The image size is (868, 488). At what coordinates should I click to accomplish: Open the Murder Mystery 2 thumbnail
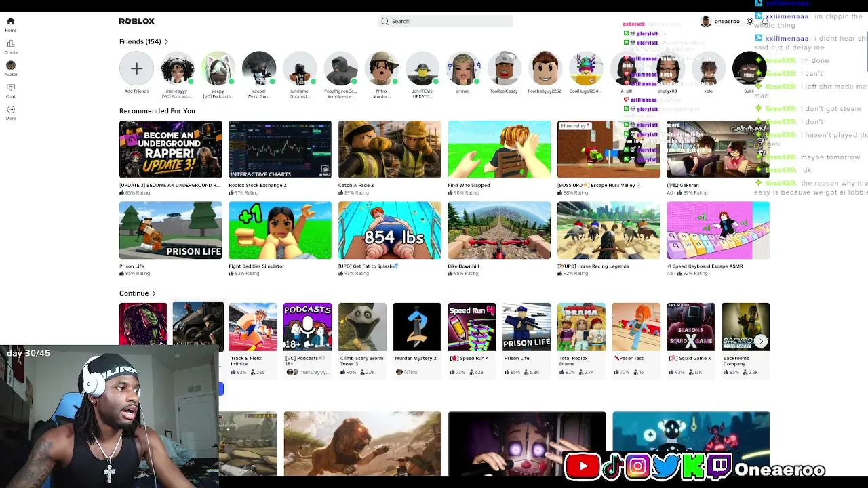417,327
